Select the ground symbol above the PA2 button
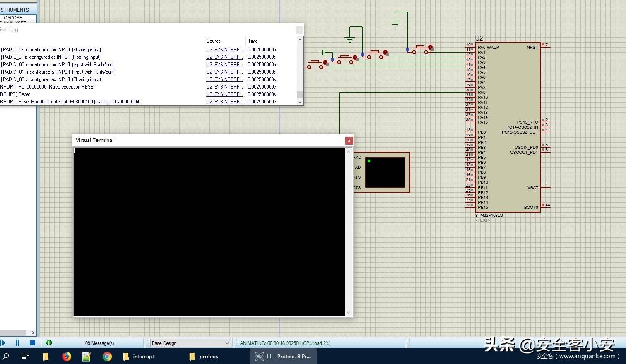The width and height of the screenshot is (626, 364). point(350,40)
